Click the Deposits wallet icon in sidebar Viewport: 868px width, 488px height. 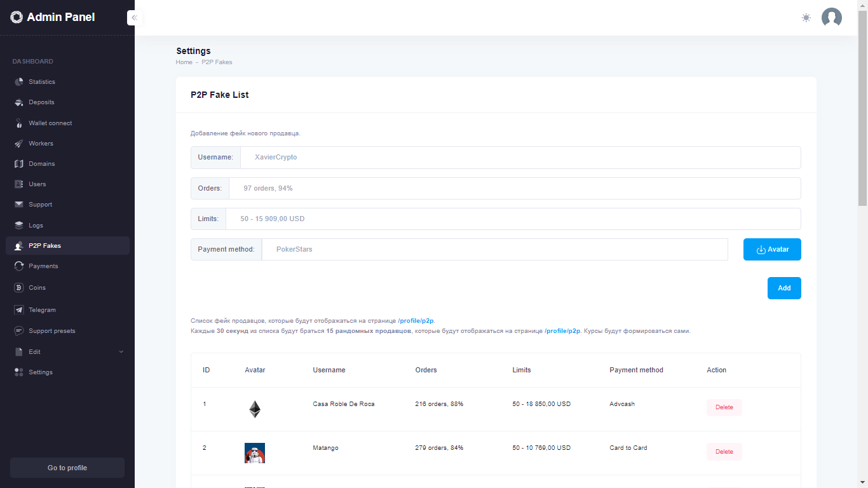point(19,102)
